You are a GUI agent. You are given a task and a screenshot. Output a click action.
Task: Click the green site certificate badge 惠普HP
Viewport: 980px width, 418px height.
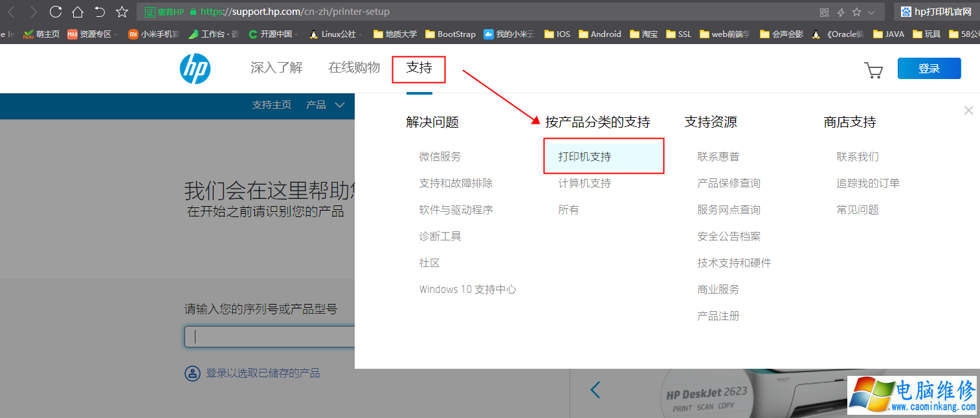click(x=164, y=12)
